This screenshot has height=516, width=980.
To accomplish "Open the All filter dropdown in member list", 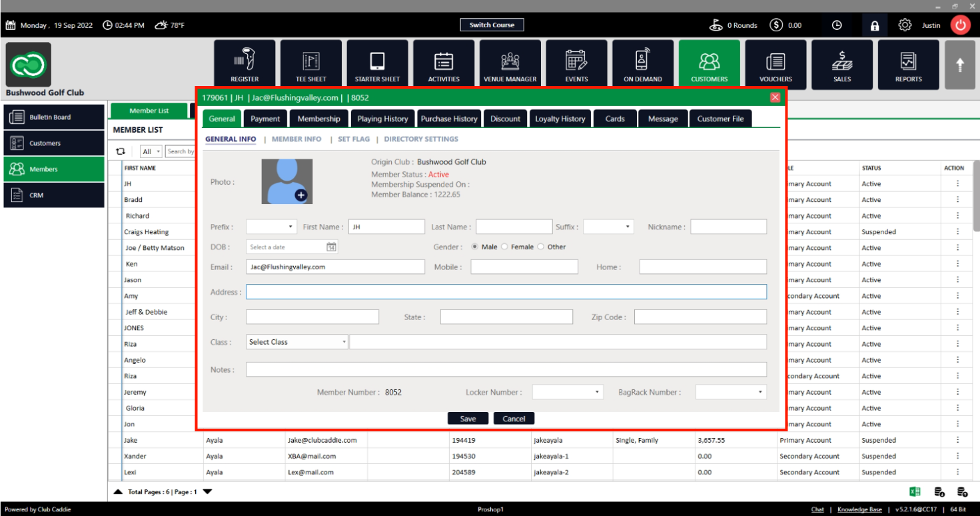I will click(151, 151).
